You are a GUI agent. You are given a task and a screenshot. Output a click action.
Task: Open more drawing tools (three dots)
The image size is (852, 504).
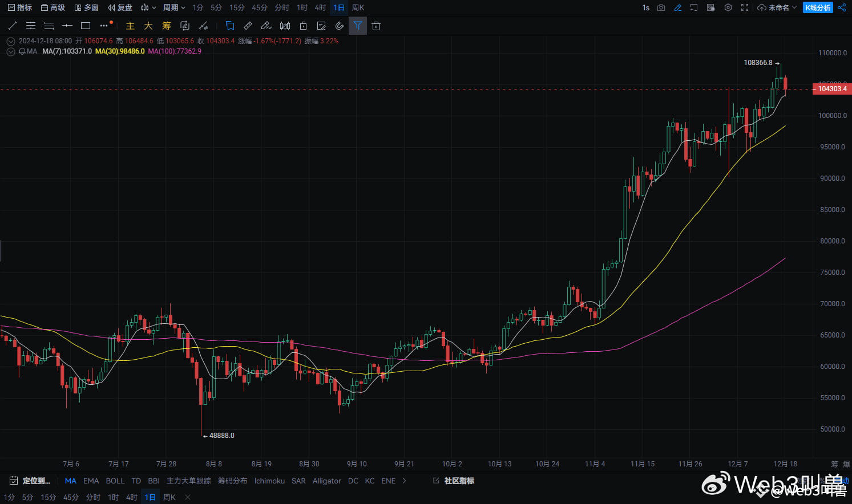(104, 26)
